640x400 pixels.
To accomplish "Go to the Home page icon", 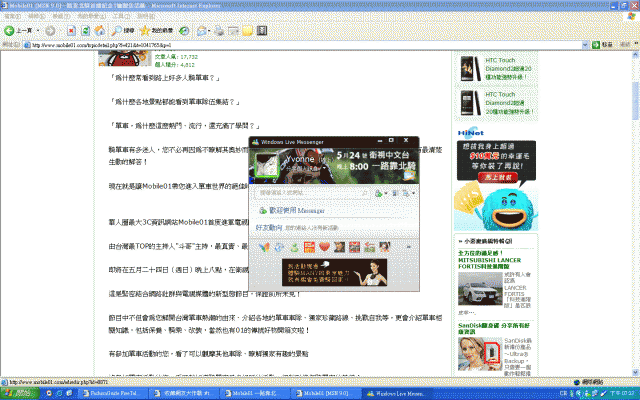I will (100, 31).
